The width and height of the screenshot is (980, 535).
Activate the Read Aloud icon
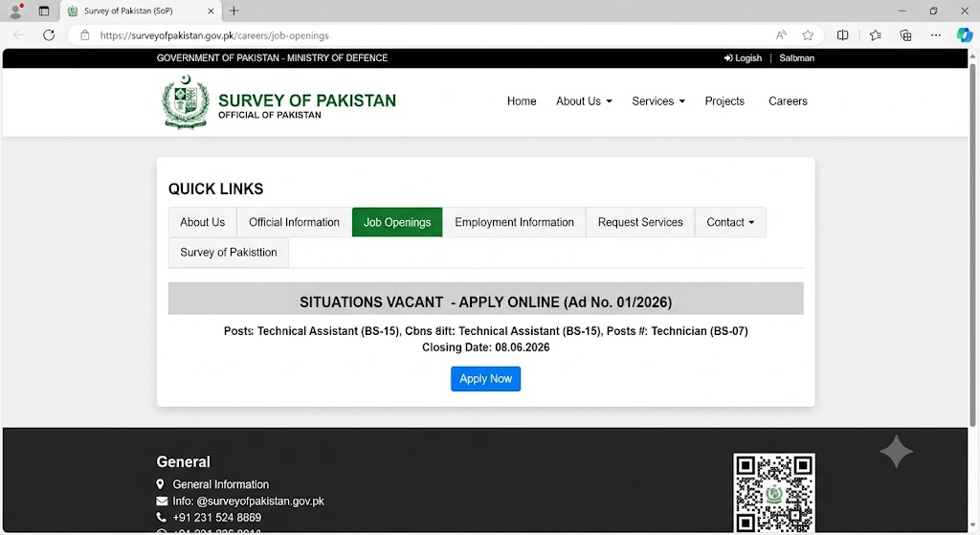(781, 35)
